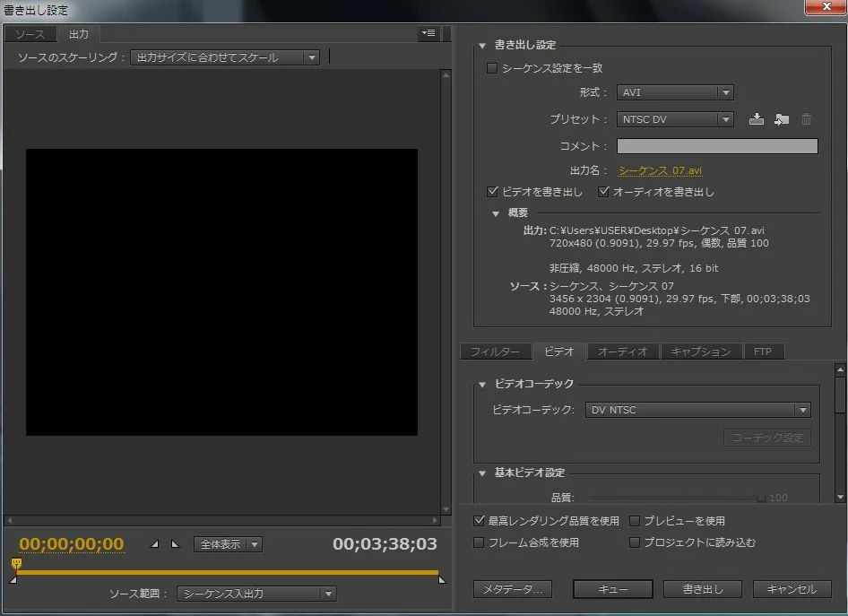Click the キャンセル button
Screen dimensions: 848x616
792,589
